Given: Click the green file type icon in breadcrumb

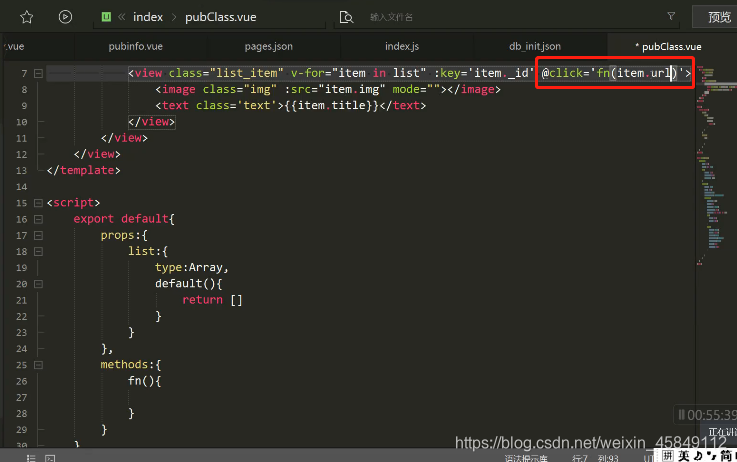Looking at the screenshot, I should (x=106, y=17).
